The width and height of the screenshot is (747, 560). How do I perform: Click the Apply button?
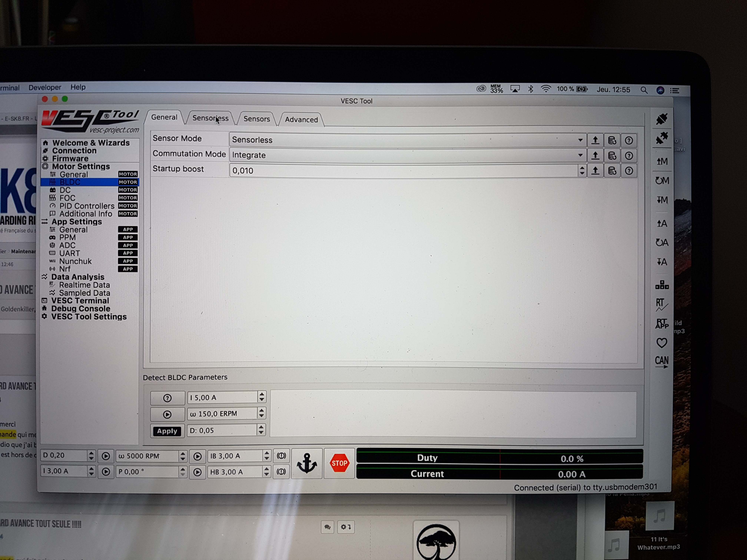pyautogui.click(x=167, y=431)
